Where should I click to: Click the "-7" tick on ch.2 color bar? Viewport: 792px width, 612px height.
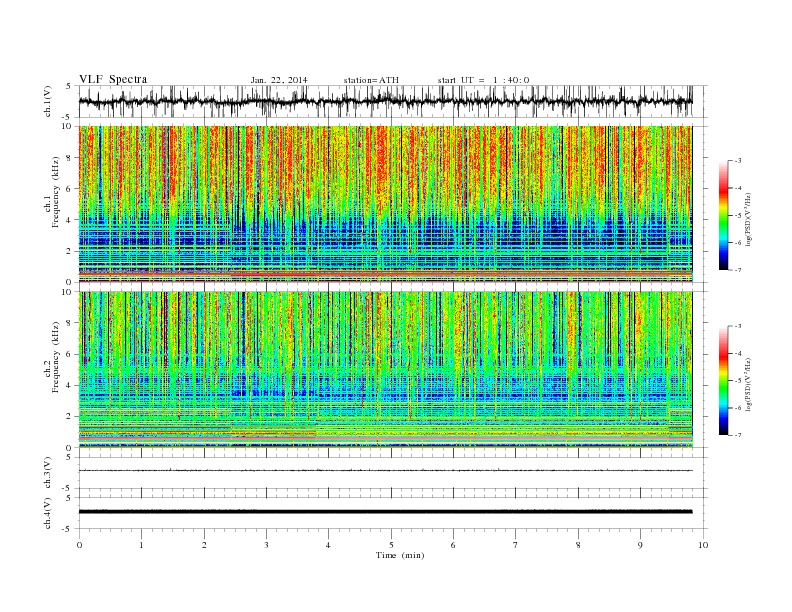click(x=738, y=435)
